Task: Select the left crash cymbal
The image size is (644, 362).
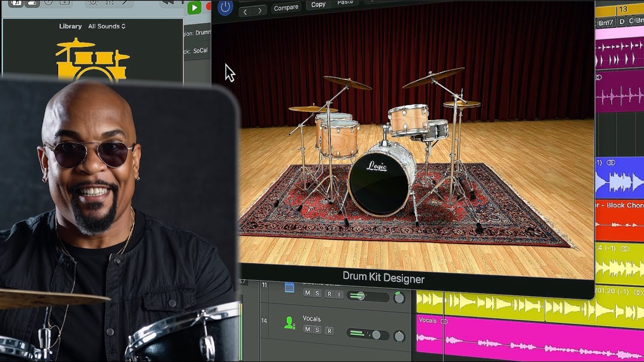Action: tap(347, 82)
